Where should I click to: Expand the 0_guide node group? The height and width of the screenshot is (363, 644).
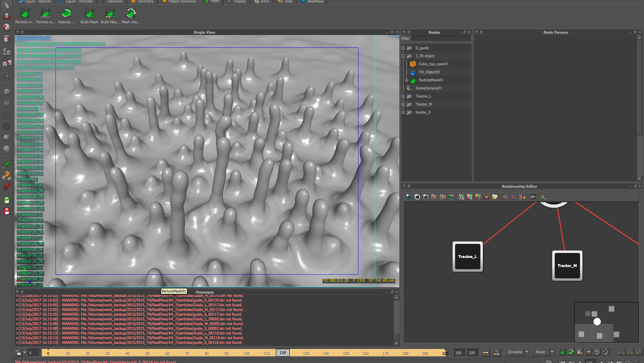[x=403, y=48]
